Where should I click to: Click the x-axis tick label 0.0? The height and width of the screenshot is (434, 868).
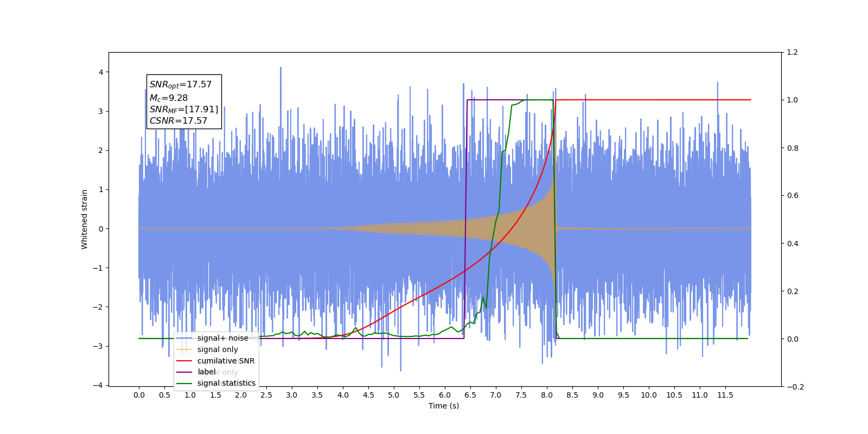(139, 395)
